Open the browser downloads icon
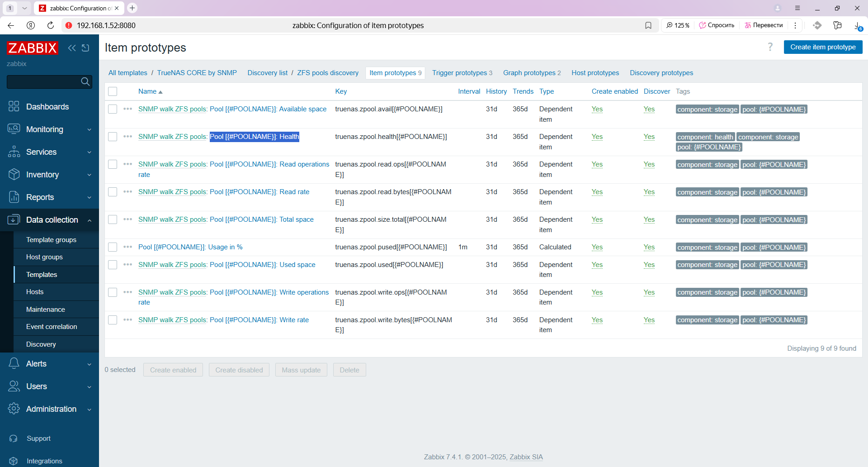Image resolution: width=868 pixels, height=467 pixels. pos(858,26)
